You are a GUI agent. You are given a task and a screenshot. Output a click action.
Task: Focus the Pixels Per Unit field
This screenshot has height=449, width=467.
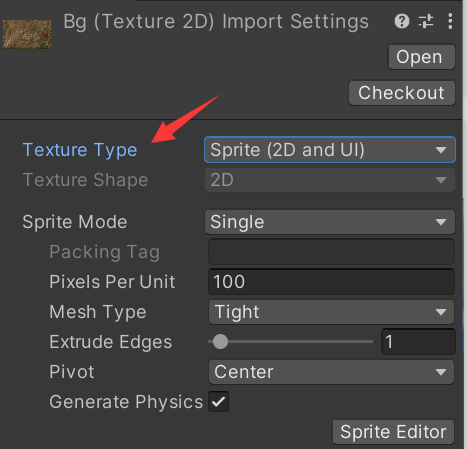click(x=331, y=282)
